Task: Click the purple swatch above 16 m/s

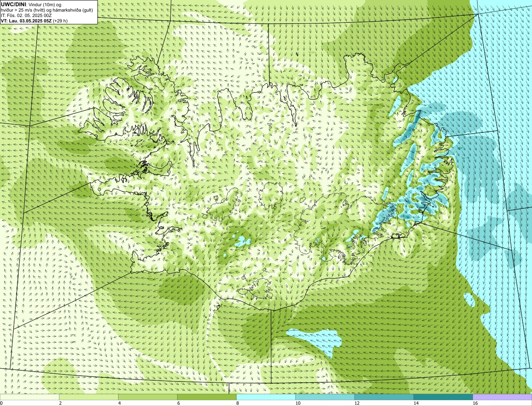Action: 502,397
